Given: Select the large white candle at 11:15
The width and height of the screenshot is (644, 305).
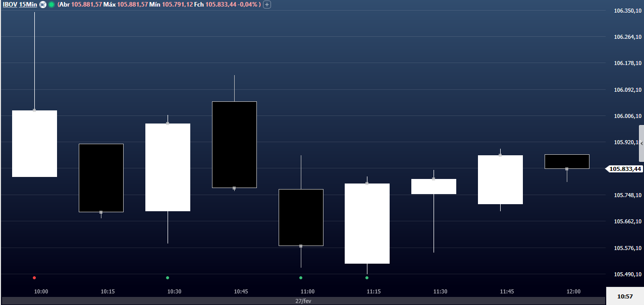Looking at the screenshot, I should tap(367, 223).
